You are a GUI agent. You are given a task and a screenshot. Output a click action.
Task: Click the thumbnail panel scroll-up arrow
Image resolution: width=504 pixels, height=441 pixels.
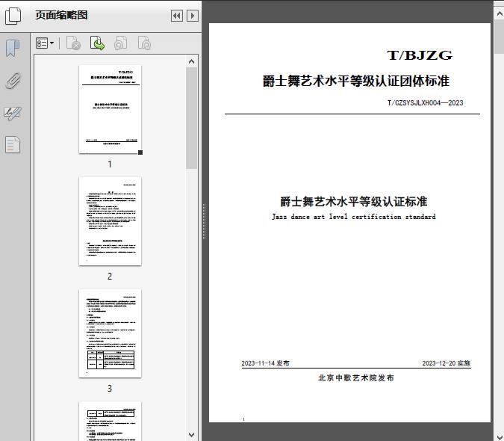(192, 61)
